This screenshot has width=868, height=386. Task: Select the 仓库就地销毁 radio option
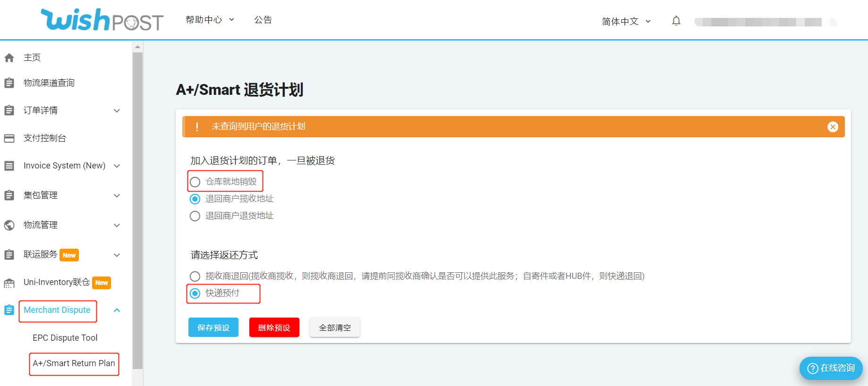pyautogui.click(x=195, y=182)
